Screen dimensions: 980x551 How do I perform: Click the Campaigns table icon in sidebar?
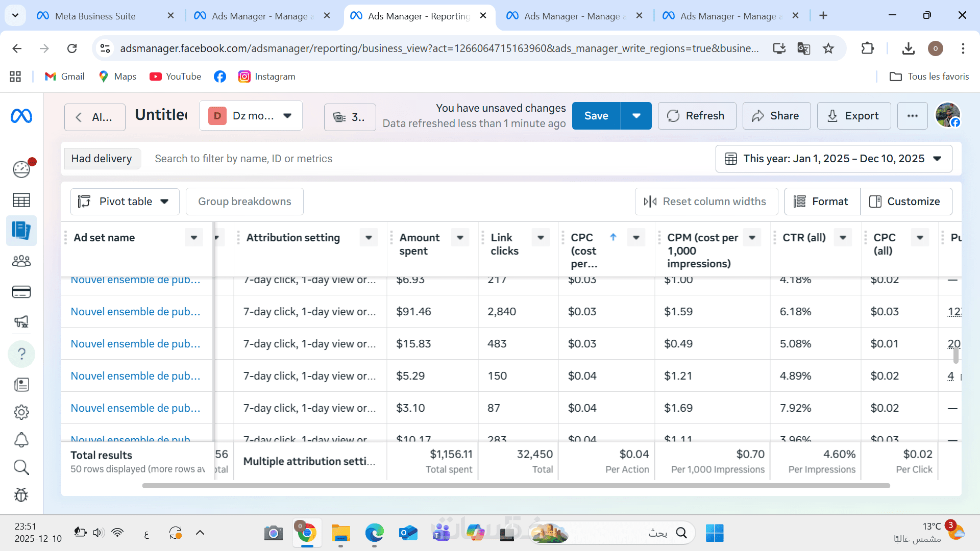click(21, 200)
